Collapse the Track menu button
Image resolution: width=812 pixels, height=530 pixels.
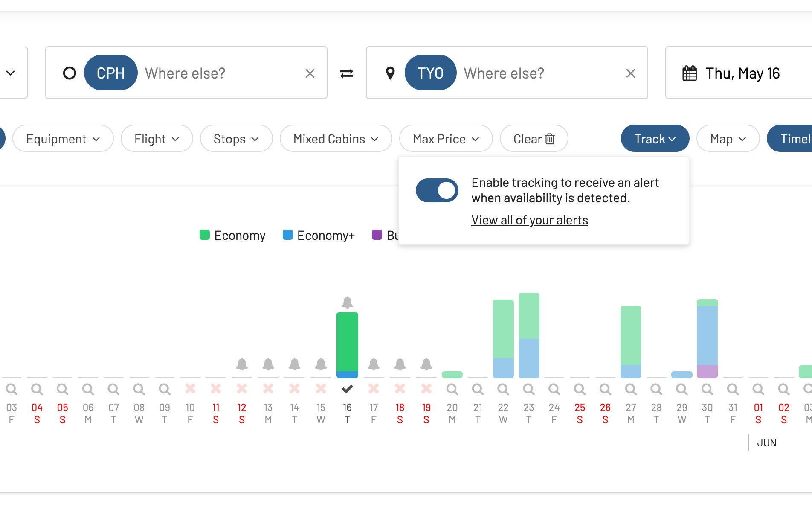pos(655,139)
